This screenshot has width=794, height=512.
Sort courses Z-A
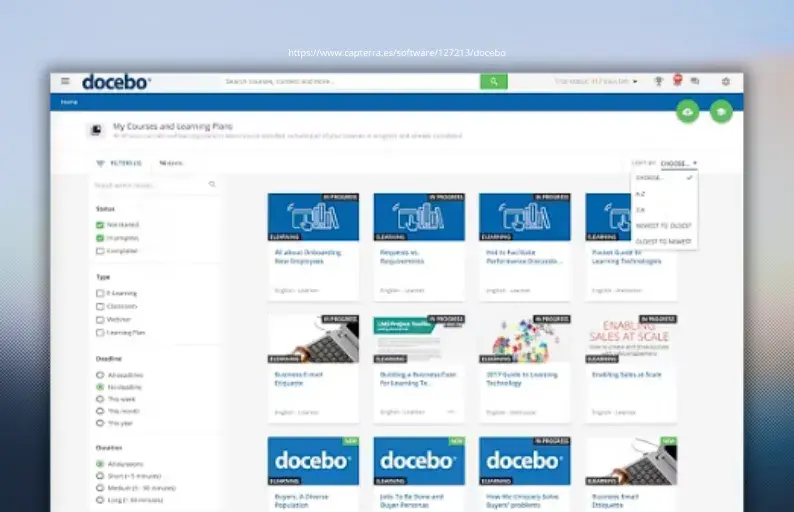point(664,210)
